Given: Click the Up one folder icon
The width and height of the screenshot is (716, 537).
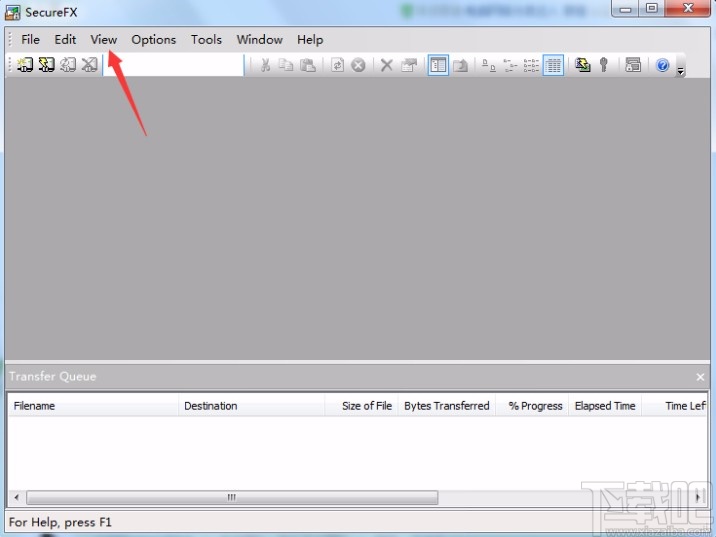Looking at the screenshot, I should (x=460, y=65).
